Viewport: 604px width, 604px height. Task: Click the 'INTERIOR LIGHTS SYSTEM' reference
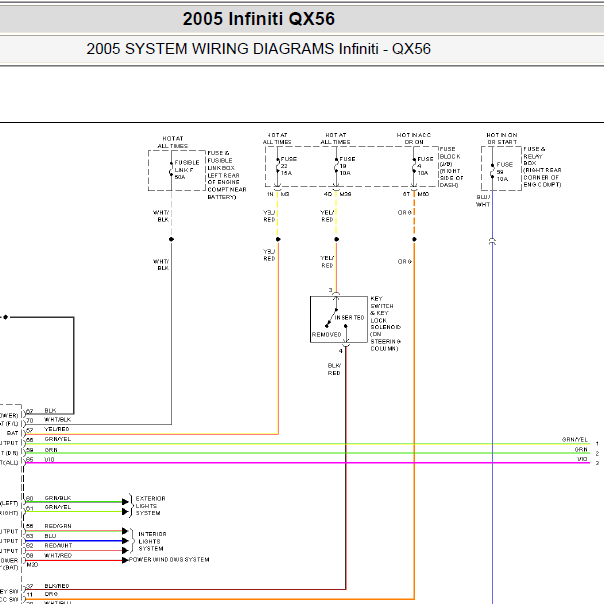pos(152,541)
